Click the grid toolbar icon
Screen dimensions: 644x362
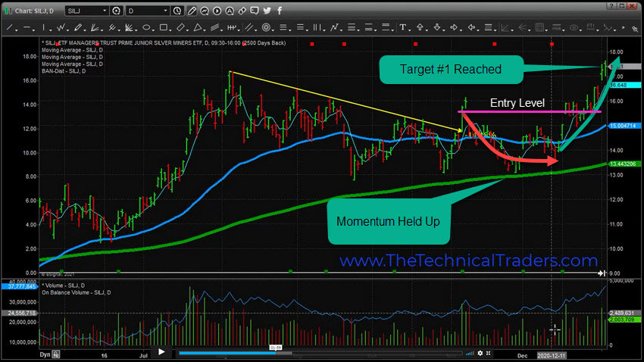tap(539, 28)
